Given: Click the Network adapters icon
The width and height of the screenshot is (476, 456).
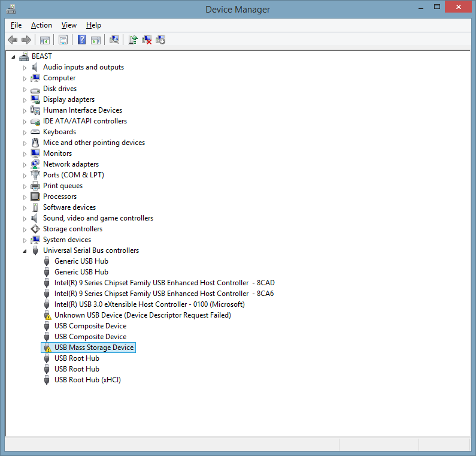Looking at the screenshot, I should (35, 164).
